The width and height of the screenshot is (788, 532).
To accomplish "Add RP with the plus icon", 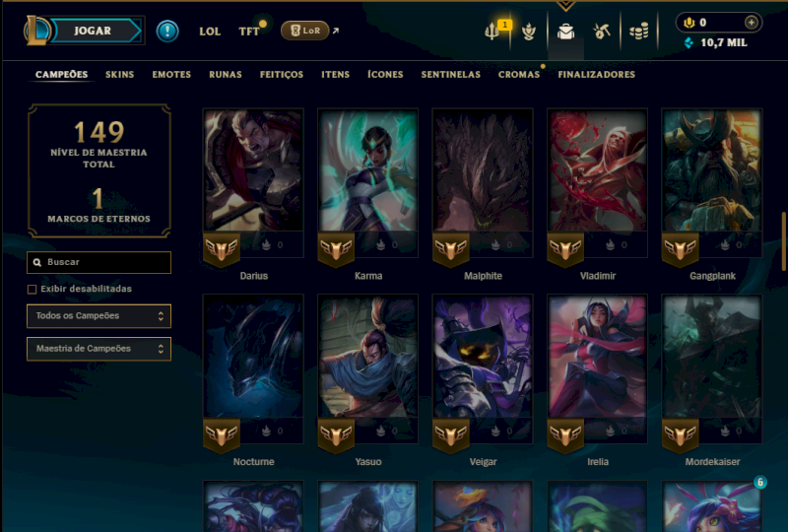I will [x=751, y=22].
